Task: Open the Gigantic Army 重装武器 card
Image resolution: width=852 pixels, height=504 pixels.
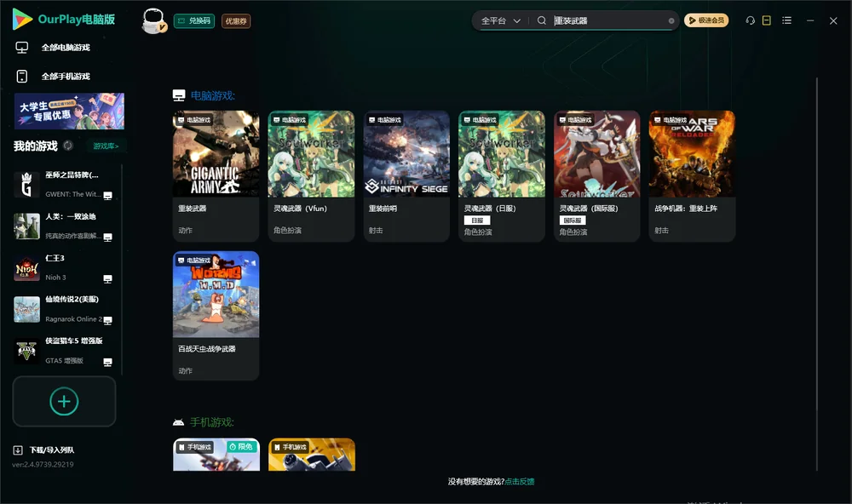Action: coord(216,176)
